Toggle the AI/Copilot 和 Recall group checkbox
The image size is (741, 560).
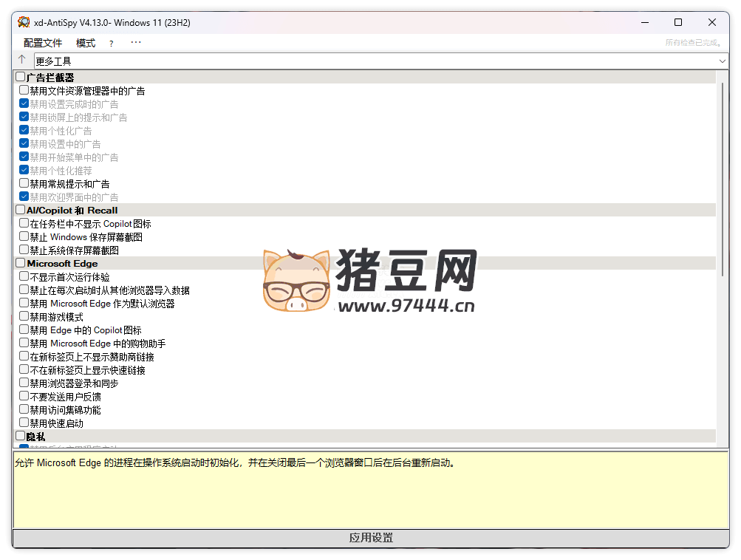(21, 210)
